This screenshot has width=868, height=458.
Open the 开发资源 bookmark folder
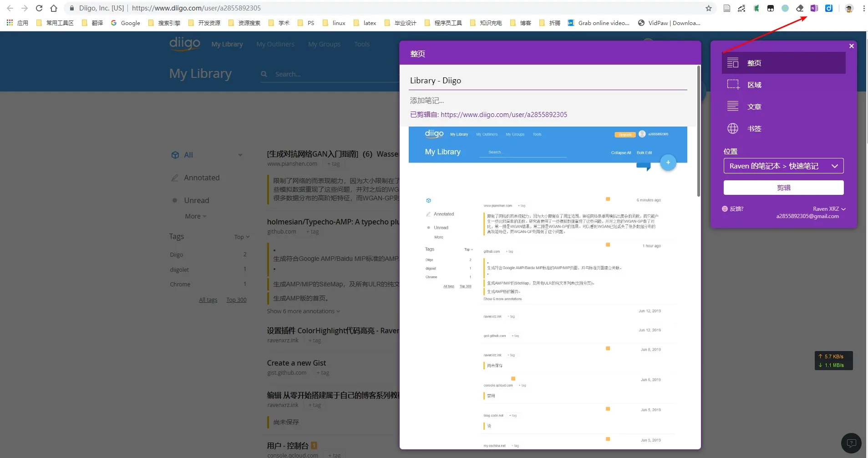(204, 23)
